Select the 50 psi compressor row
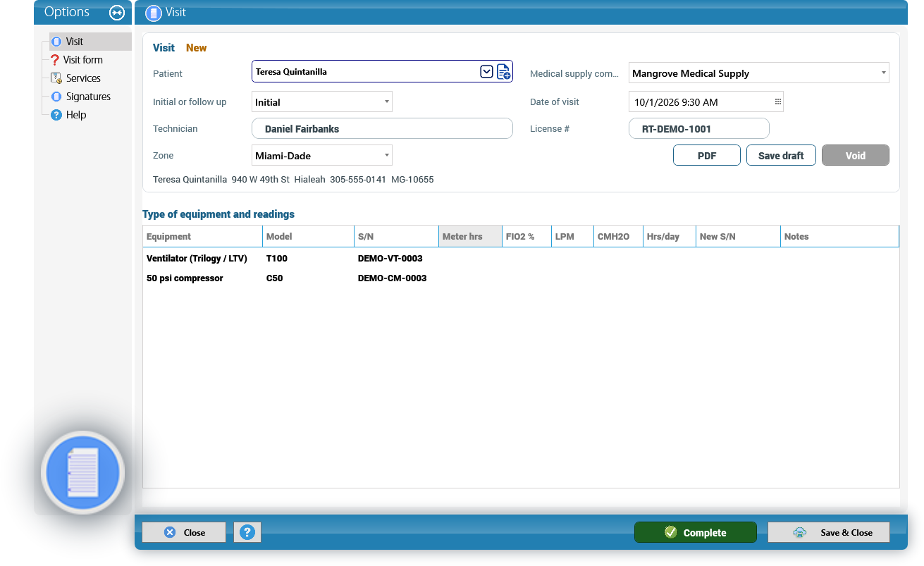Screen dimensions: 924x566 click(x=521, y=278)
